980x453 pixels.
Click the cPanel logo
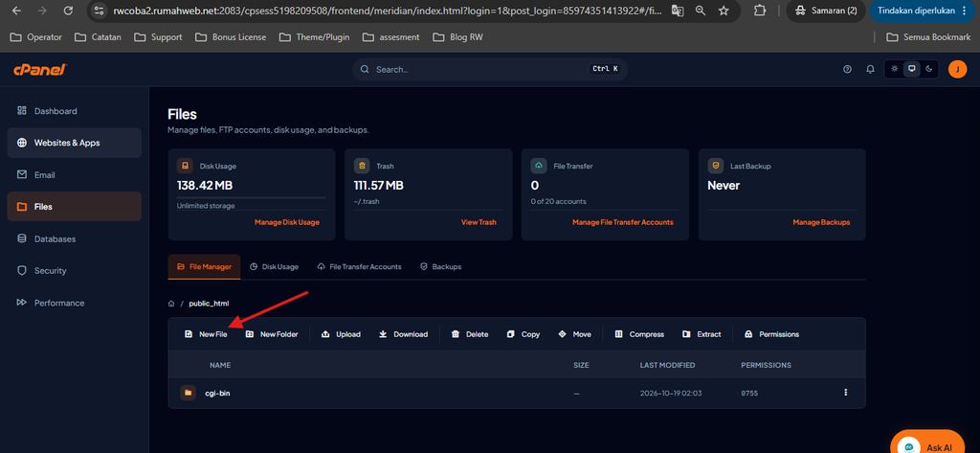[40, 70]
